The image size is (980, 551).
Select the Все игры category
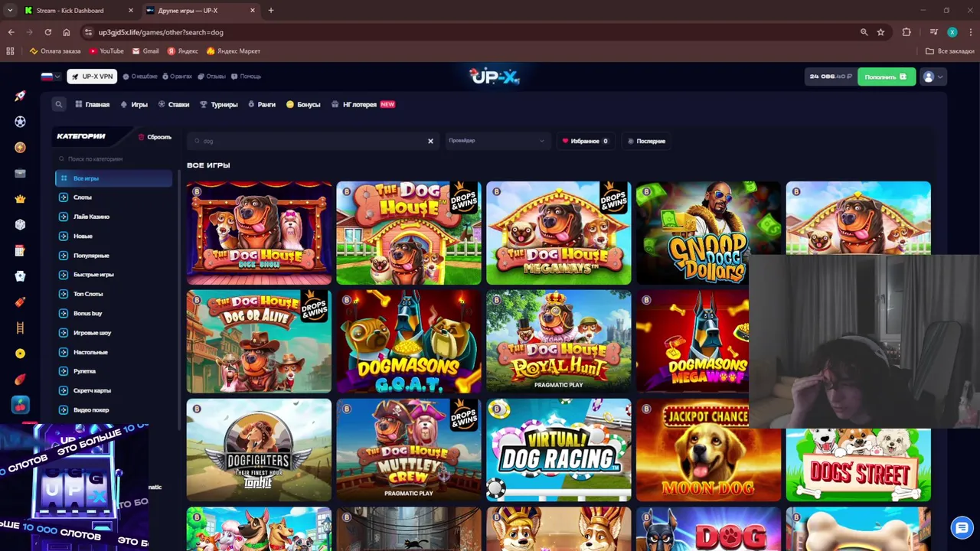[x=113, y=178]
